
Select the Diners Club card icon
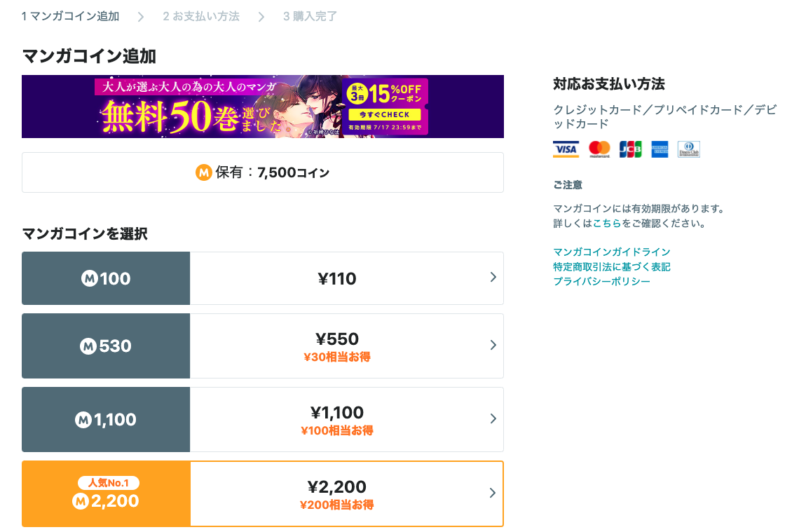pyautogui.click(x=688, y=149)
